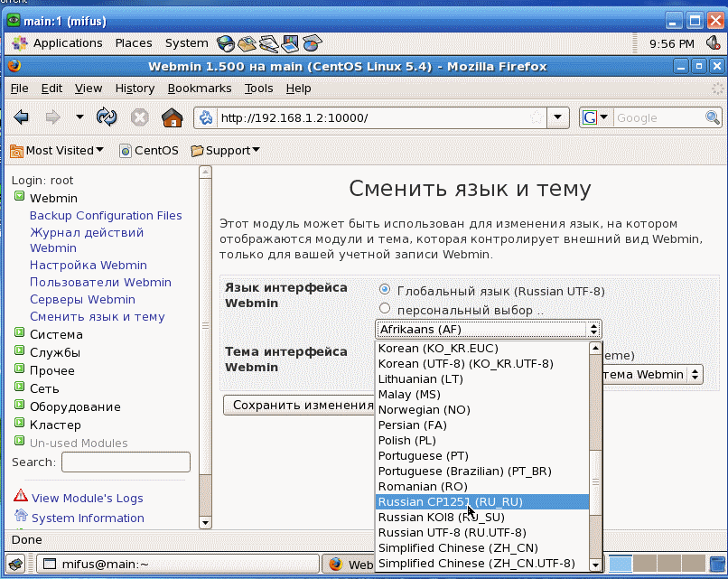This screenshot has width=728, height=579.
Task: Open the Edit menu
Action: (x=51, y=89)
